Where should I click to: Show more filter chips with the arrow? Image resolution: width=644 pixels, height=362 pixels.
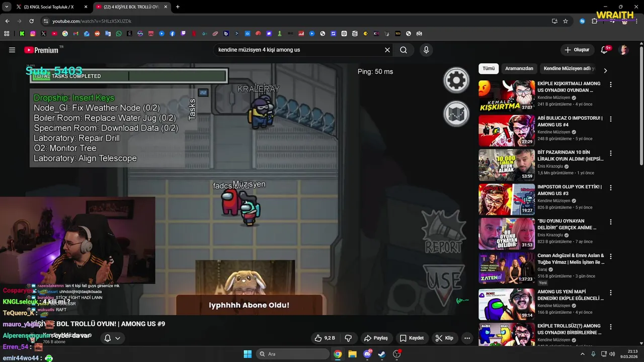pos(605,70)
